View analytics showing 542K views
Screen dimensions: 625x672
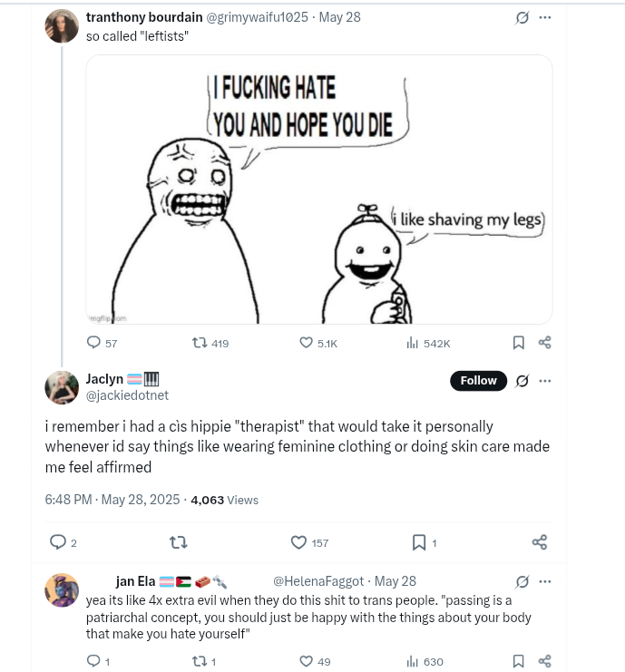point(412,343)
